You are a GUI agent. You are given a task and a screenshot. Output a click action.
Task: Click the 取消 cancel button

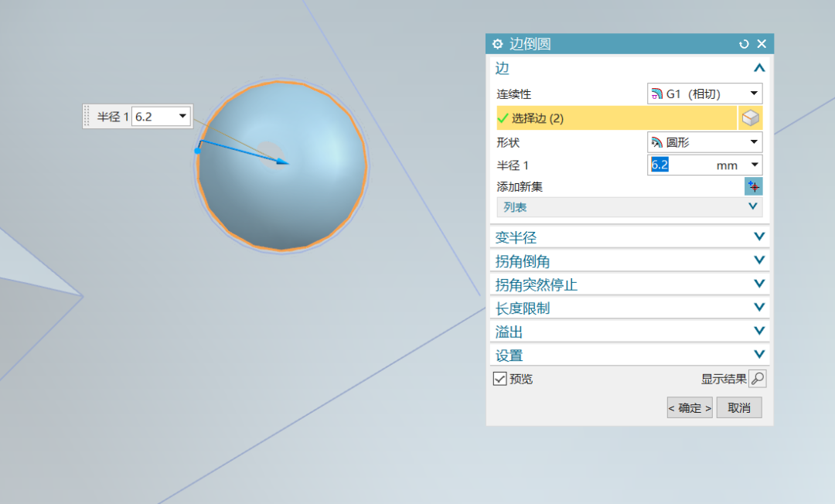pos(738,407)
